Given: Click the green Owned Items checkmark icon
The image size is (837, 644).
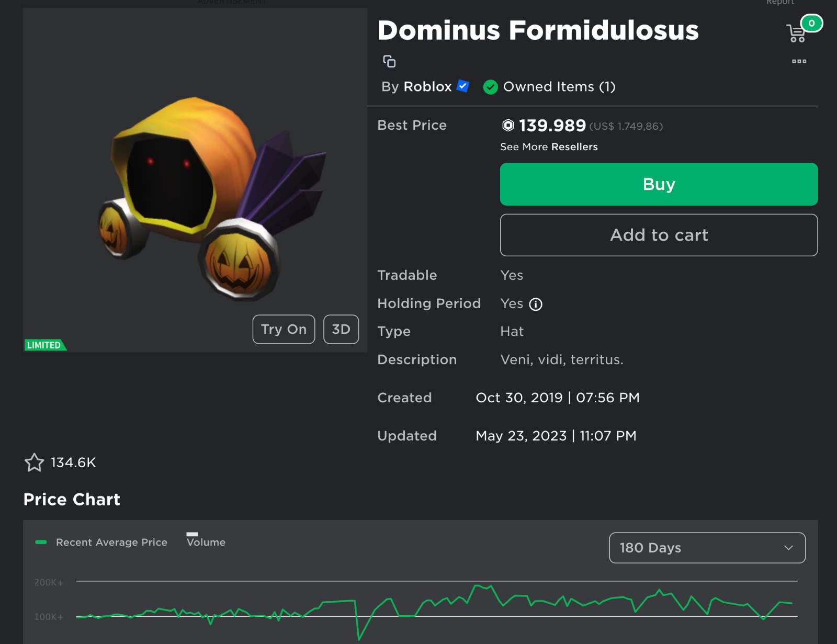Looking at the screenshot, I should point(490,87).
